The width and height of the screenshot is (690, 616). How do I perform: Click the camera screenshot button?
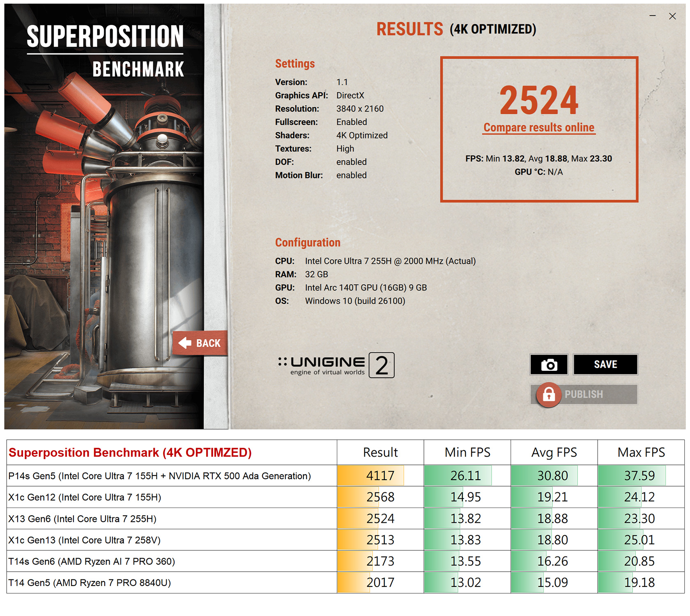pos(549,365)
